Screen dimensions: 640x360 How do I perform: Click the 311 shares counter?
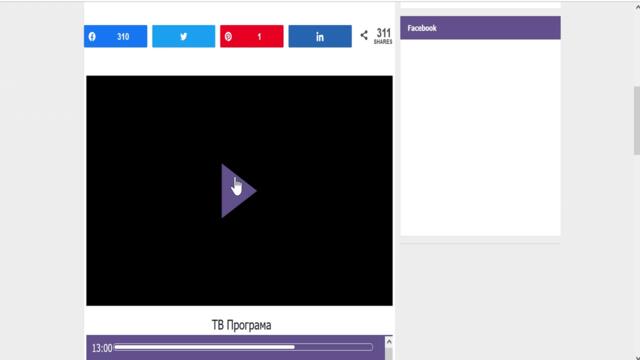tap(383, 36)
